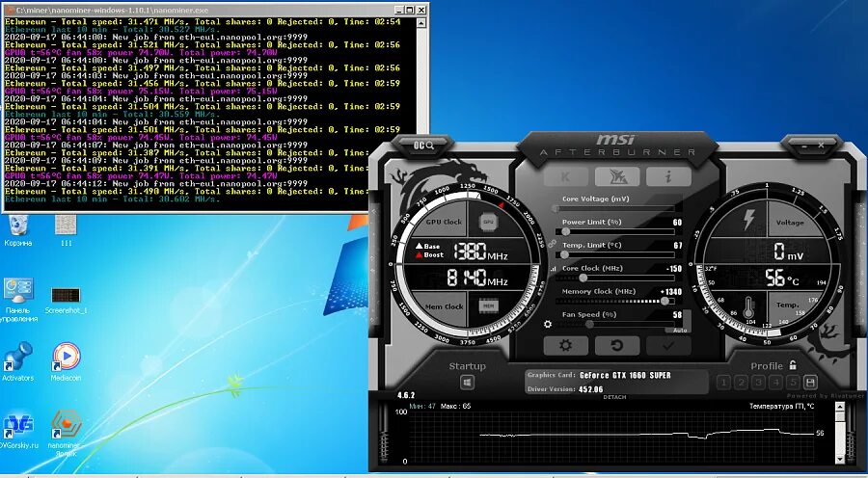
Task: Click the hardware monitor graph scroll up arrow
Action: (x=840, y=408)
